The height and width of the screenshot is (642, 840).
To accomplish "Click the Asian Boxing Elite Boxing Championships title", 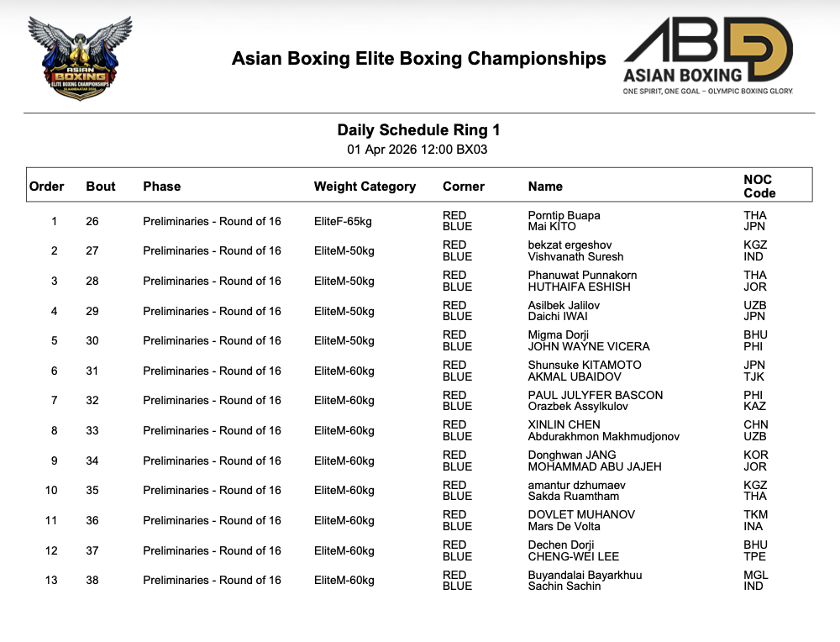I will point(418,59).
